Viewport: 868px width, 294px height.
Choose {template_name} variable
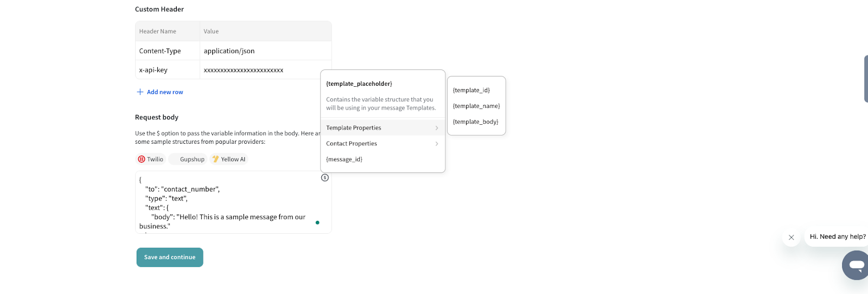point(476,106)
